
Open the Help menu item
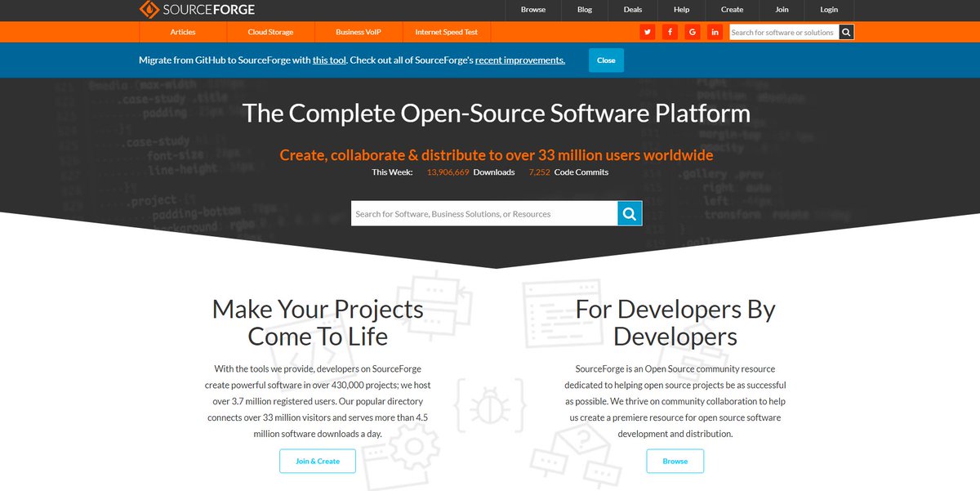(682, 10)
